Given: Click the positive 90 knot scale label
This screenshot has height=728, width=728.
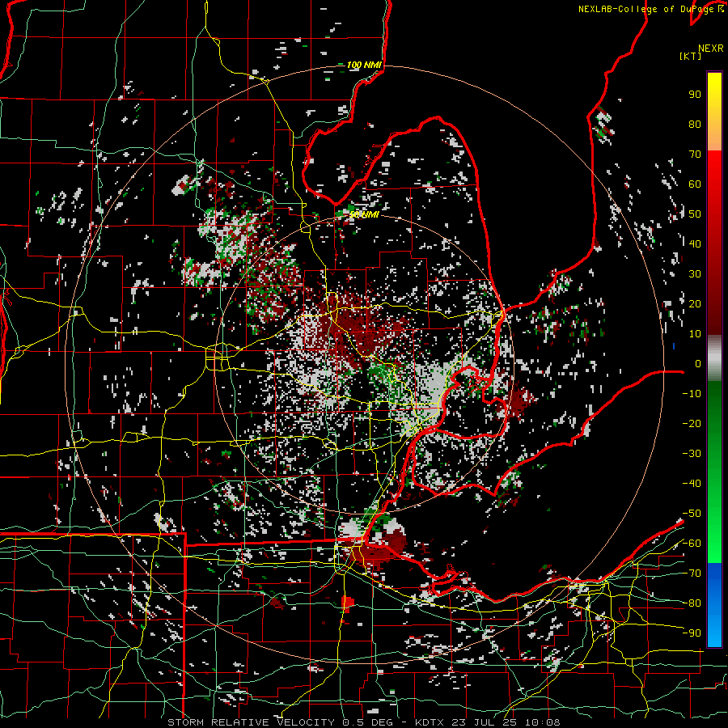Looking at the screenshot, I should 695,95.
